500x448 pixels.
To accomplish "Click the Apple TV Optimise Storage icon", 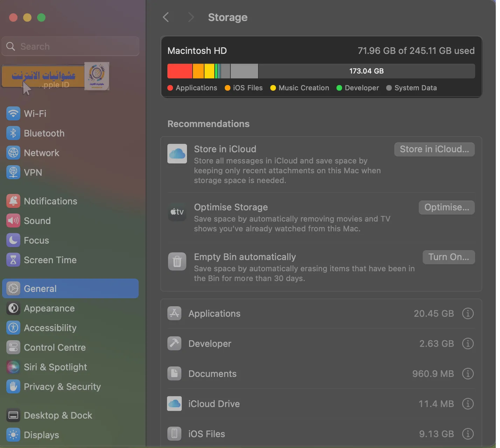I will click(x=177, y=212).
